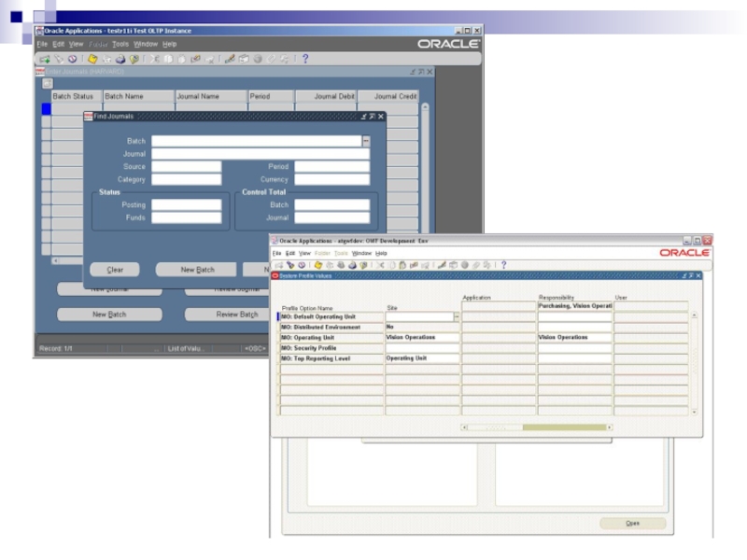Click the Clear button in Find Journals

coord(115,270)
